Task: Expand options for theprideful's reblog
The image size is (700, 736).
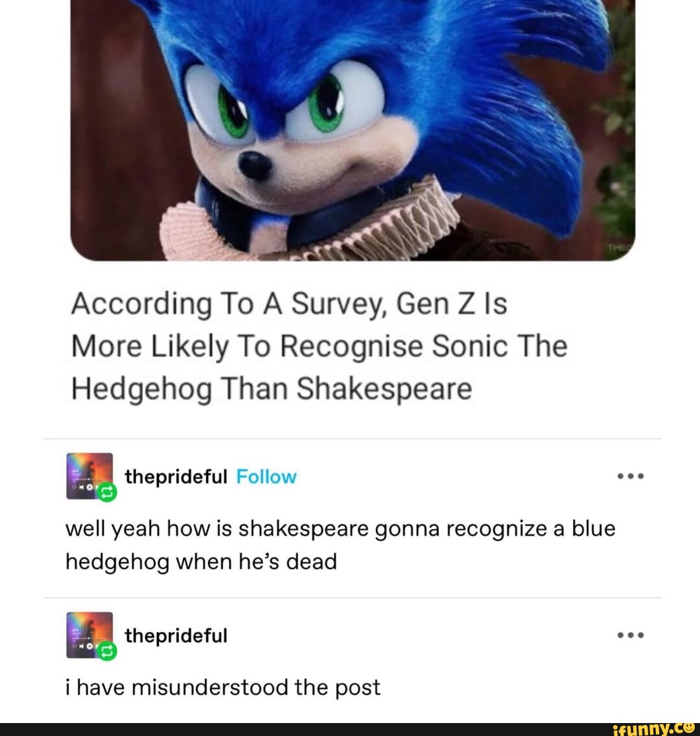Action: (x=631, y=475)
